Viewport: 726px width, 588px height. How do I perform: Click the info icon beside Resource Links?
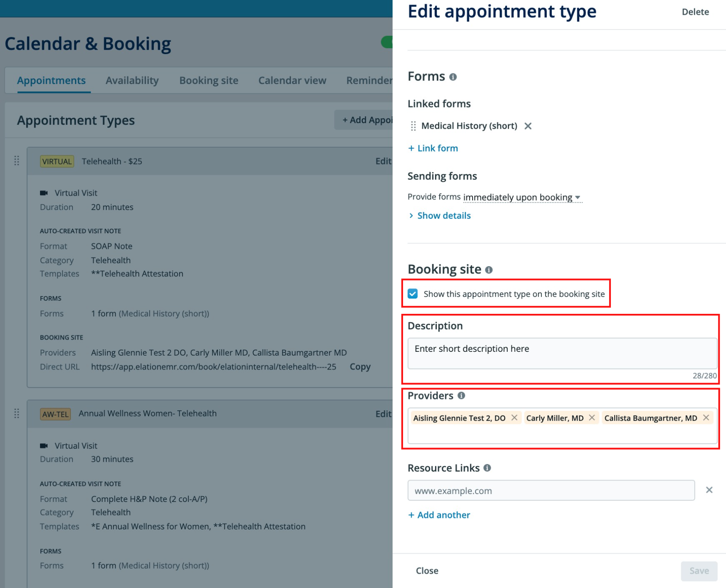pos(488,468)
